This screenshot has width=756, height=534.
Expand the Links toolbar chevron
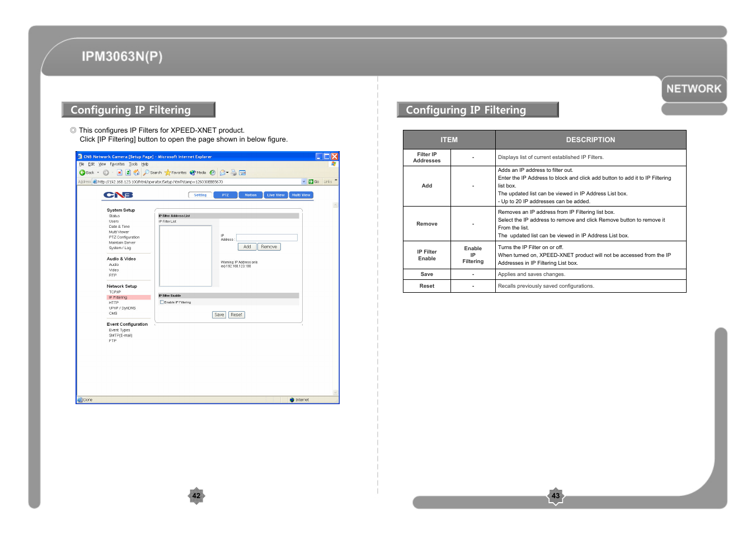(336, 180)
